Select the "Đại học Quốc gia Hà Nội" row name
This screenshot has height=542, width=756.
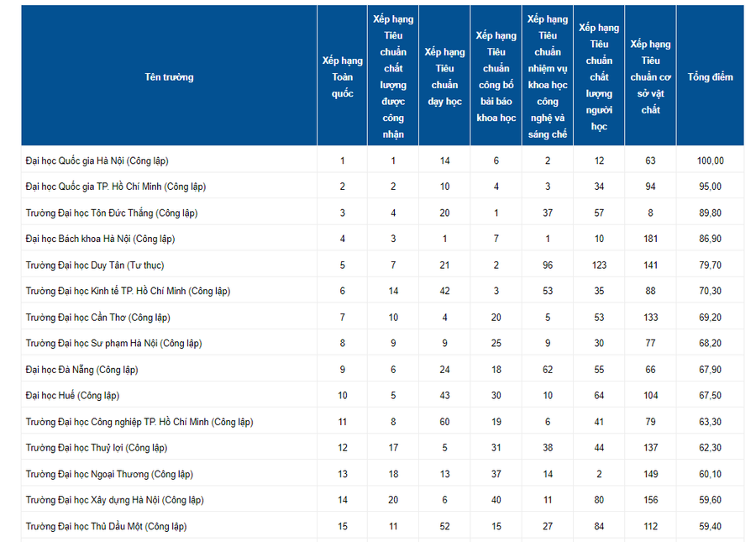pos(102,160)
